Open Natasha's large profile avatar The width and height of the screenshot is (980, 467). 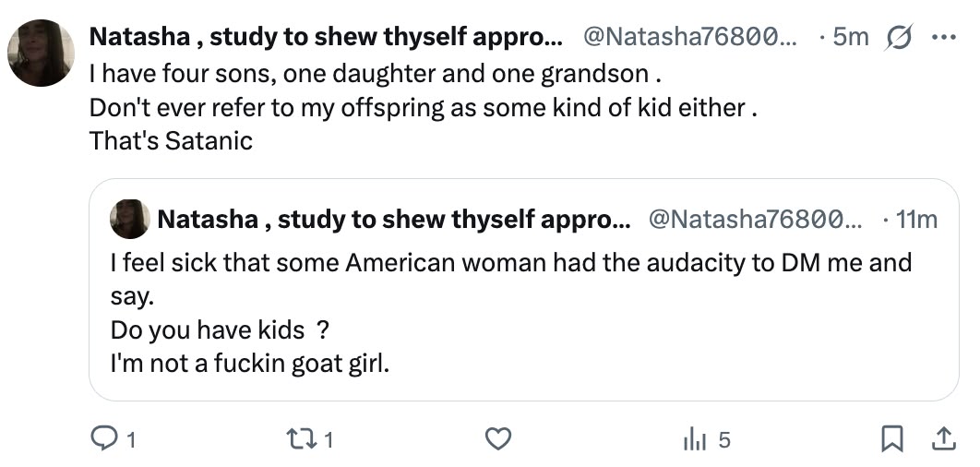coord(42,54)
